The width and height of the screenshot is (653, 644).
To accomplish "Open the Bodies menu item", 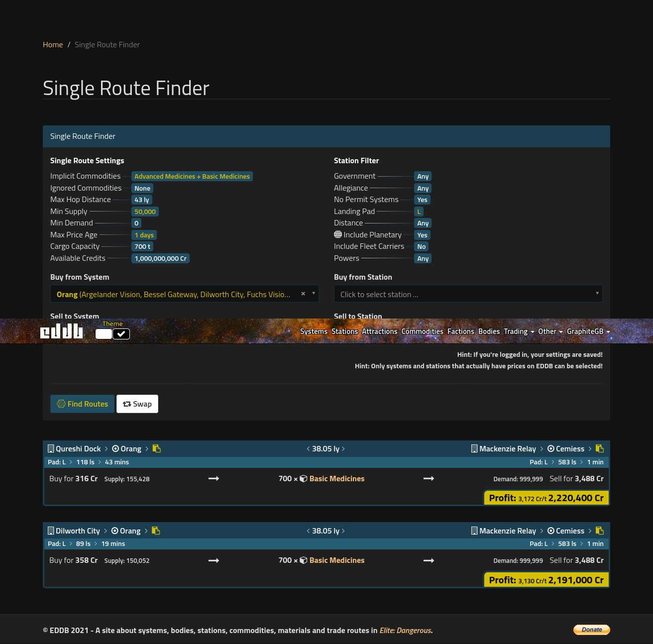I will 489,331.
